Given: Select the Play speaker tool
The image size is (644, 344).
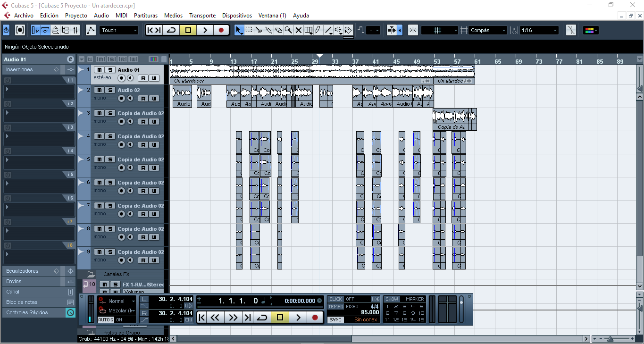Looking at the screenshot, I should click(338, 30).
